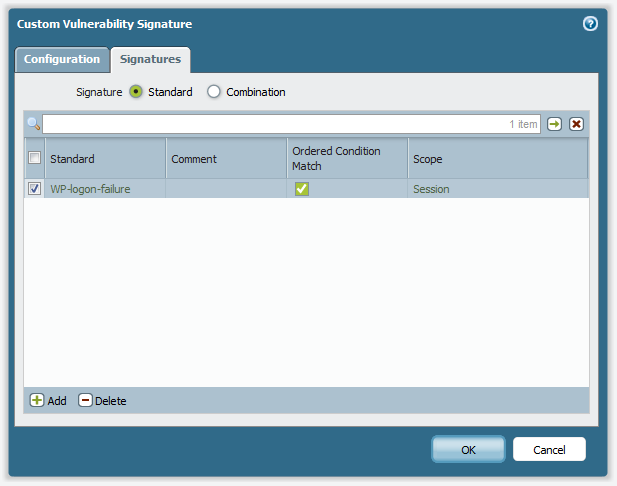Sort by the Scope column header
Screen dimensions: 617x486
[x=498, y=159]
